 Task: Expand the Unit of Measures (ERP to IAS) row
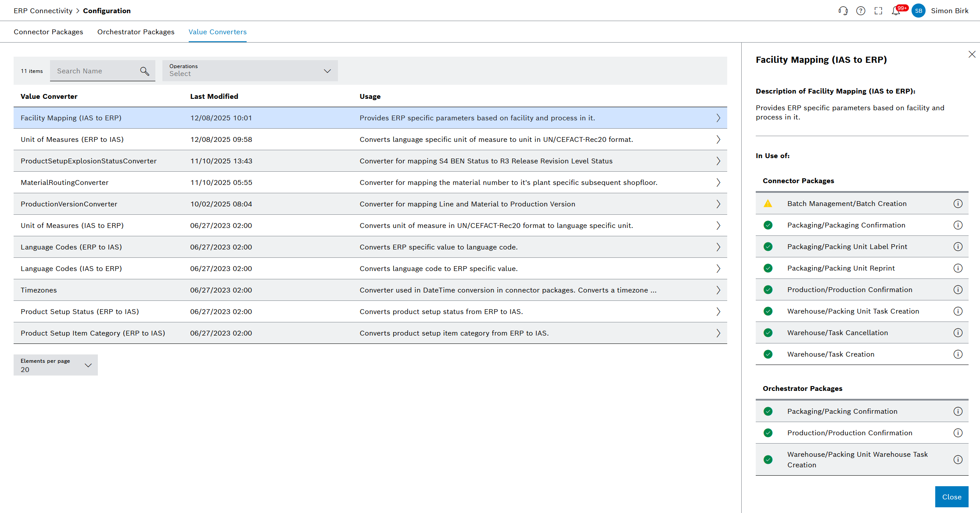pos(718,139)
